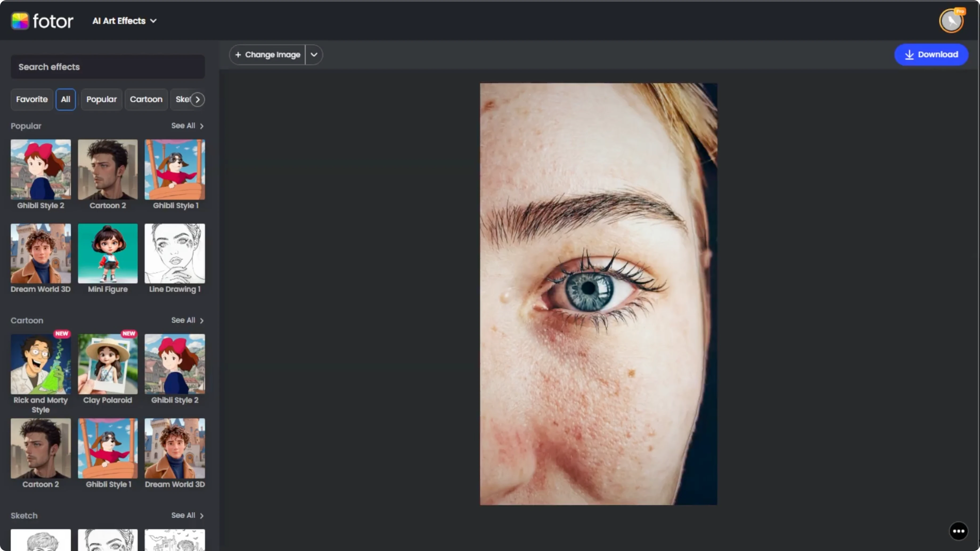Apply Ghibli Style 2 in Popular section

pos(41,169)
